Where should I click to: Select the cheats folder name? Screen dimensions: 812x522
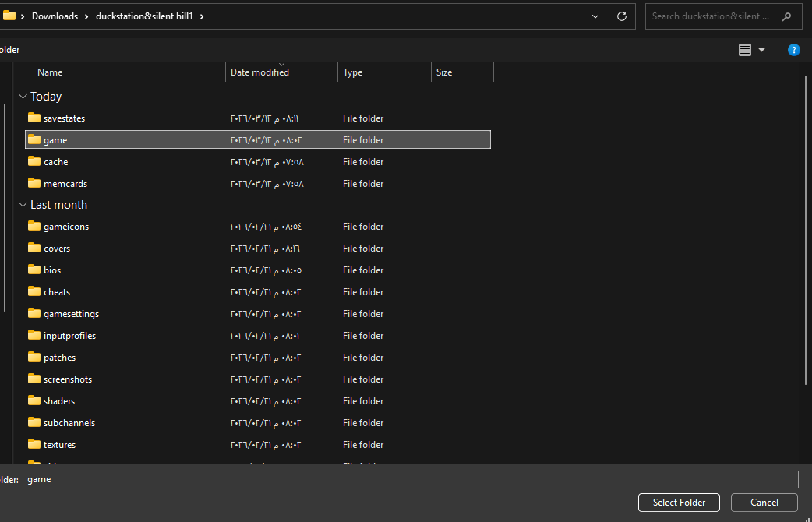(57, 292)
